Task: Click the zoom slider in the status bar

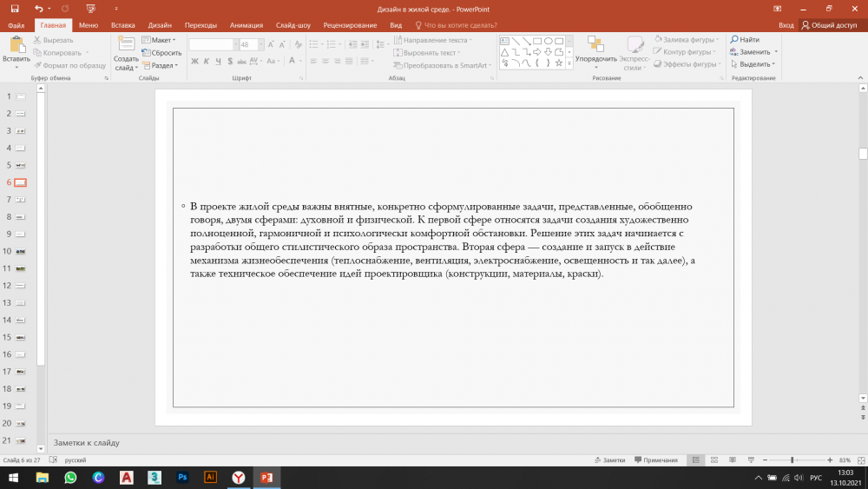Action: click(x=792, y=459)
